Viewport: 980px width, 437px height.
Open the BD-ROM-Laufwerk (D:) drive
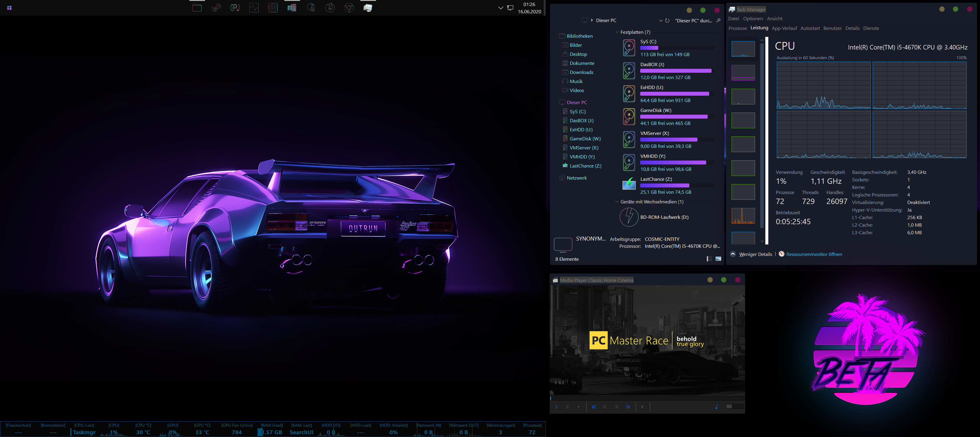664,217
